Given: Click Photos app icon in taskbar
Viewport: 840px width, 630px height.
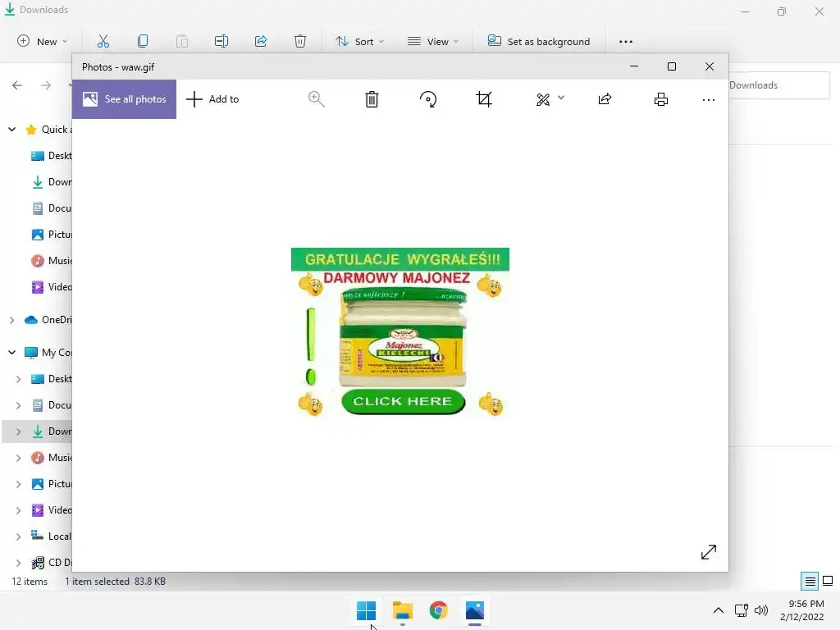Looking at the screenshot, I should [475, 610].
